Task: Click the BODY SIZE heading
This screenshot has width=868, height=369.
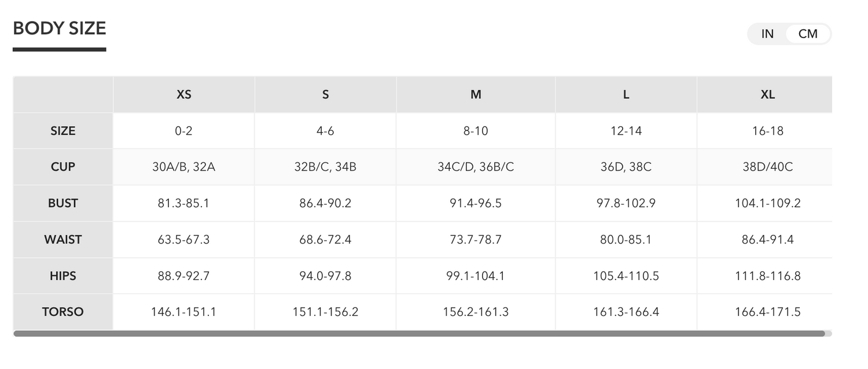Action: [x=60, y=28]
